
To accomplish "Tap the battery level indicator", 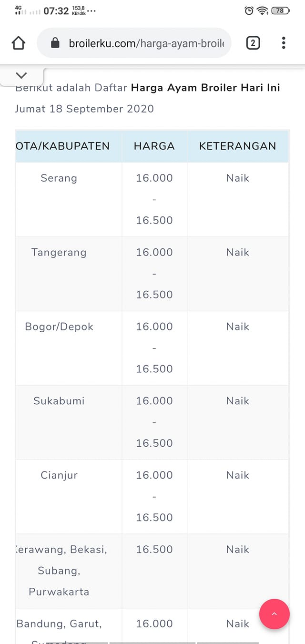I will [280, 10].
